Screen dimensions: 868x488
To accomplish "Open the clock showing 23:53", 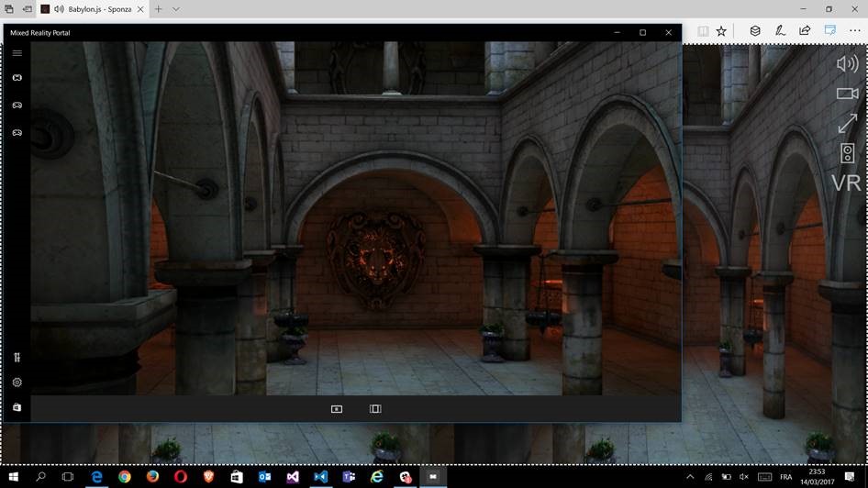I will coord(817,477).
